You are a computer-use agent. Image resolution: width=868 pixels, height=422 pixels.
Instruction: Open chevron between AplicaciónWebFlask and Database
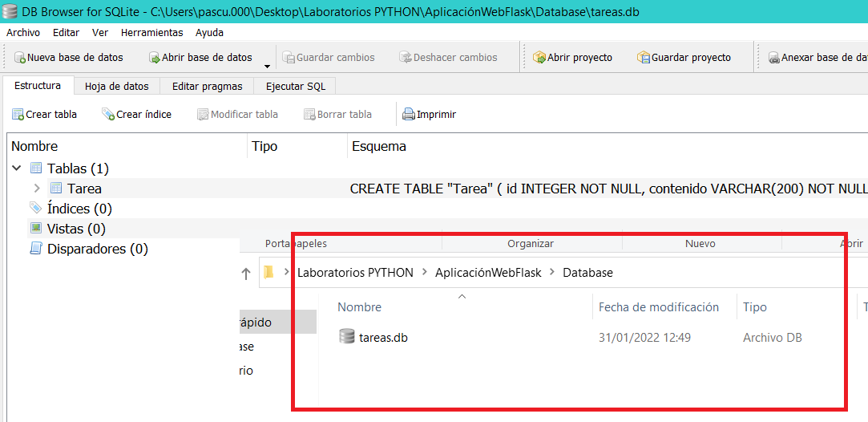coord(552,273)
